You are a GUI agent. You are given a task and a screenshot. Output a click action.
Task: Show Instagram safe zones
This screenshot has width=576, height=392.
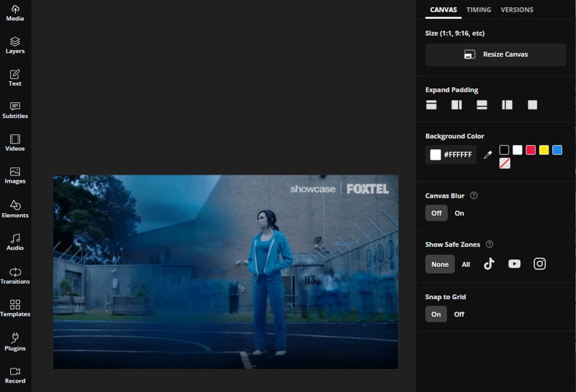pos(539,264)
